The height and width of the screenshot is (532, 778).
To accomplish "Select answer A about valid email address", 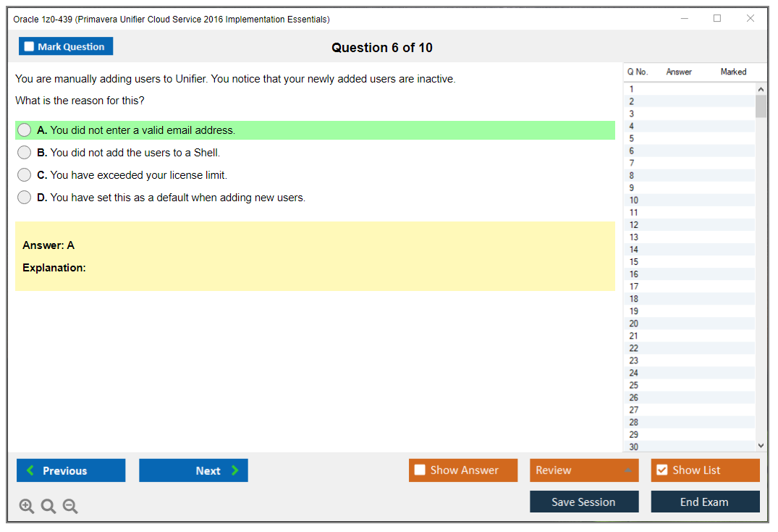I will 25,130.
